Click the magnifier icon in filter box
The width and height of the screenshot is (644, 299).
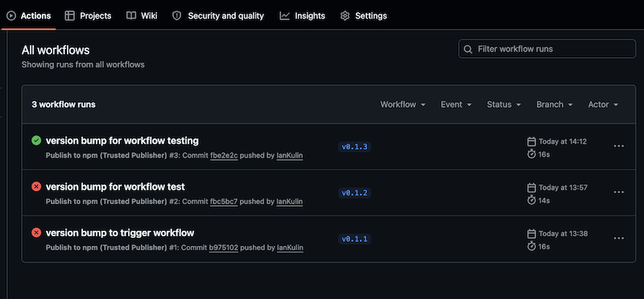point(468,49)
